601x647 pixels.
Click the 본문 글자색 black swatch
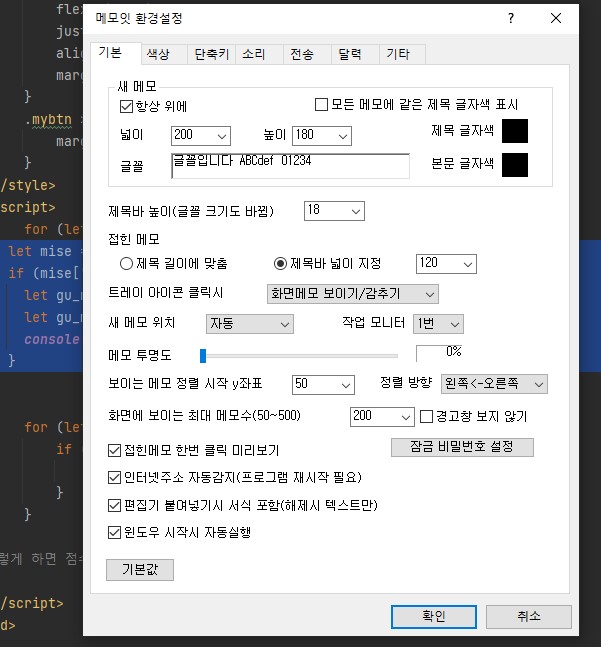[x=515, y=165]
